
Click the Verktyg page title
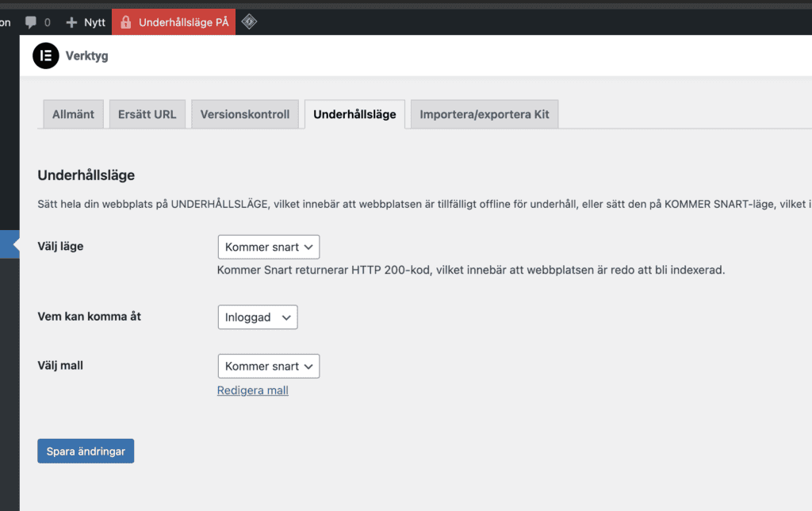(87, 56)
